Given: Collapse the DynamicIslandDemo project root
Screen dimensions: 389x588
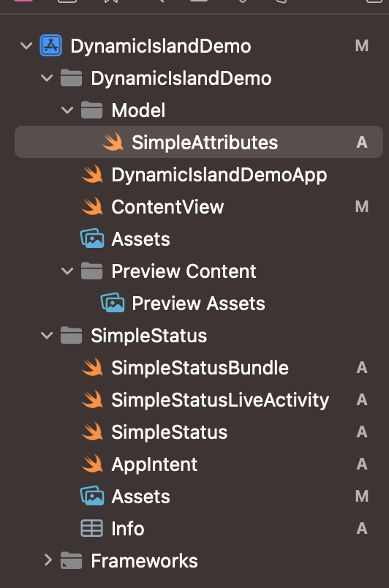Looking at the screenshot, I should (26, 46).
